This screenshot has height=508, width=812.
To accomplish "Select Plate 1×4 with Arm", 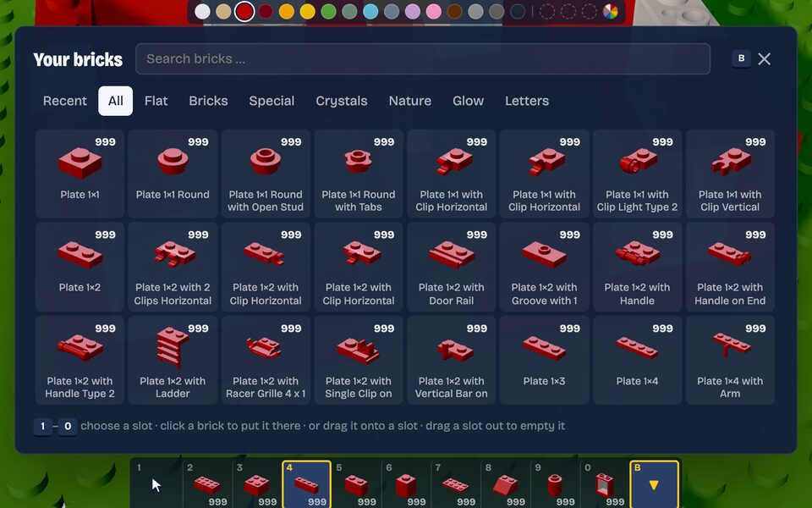I will tap(730, 361).
